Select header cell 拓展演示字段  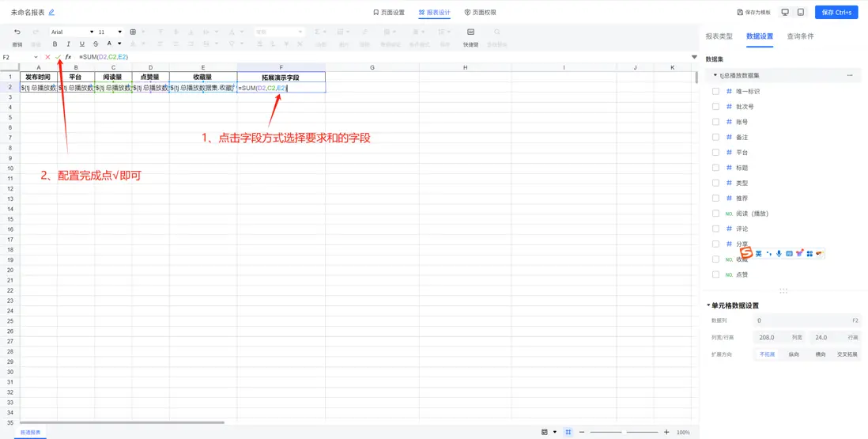pyautogui.click(x=281, y=77)
